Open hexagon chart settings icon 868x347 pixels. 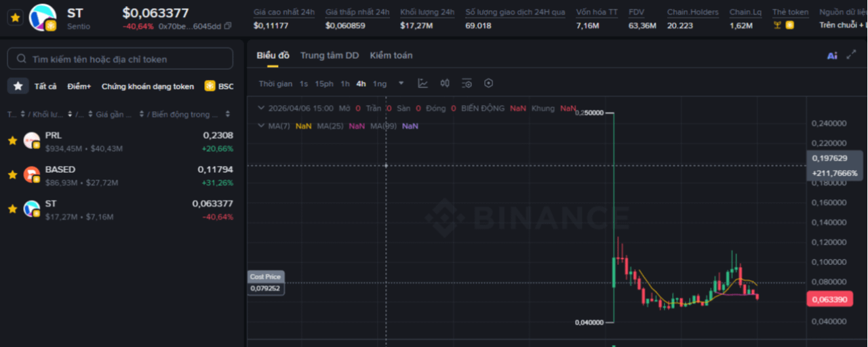coord(488,83)
